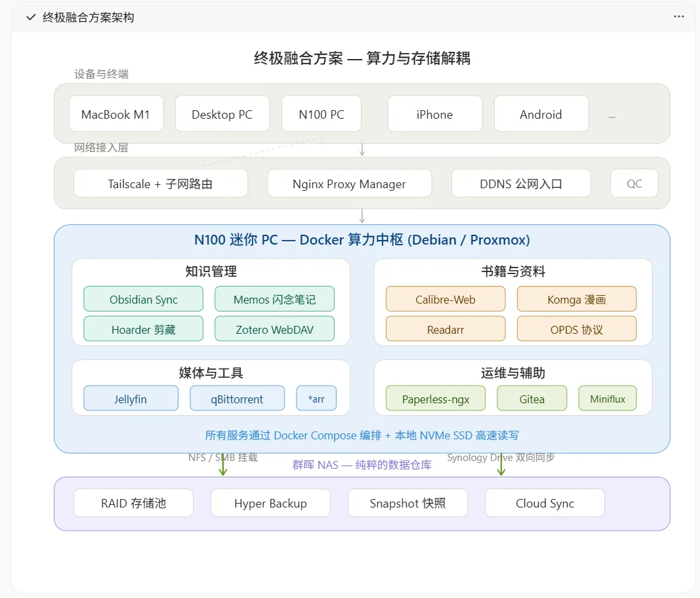Select the N100 PC device box
This screenshot has height=598, width=700.
tap(321, 114)
